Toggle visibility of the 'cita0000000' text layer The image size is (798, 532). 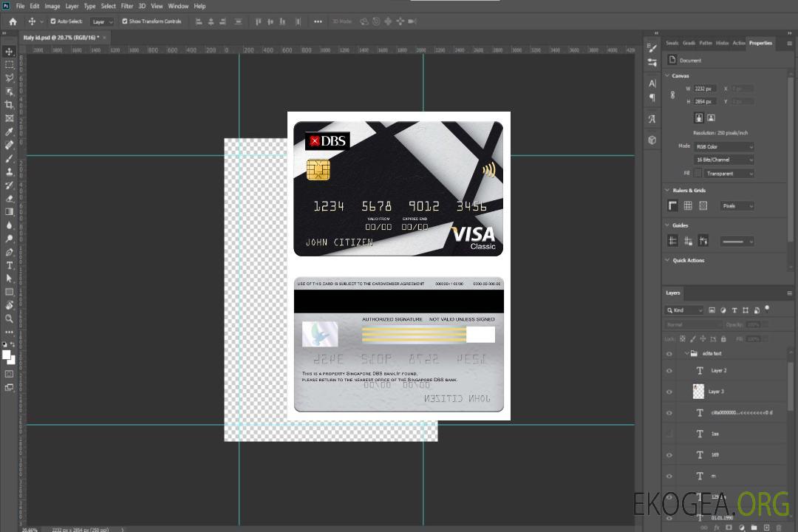(669, 413)
